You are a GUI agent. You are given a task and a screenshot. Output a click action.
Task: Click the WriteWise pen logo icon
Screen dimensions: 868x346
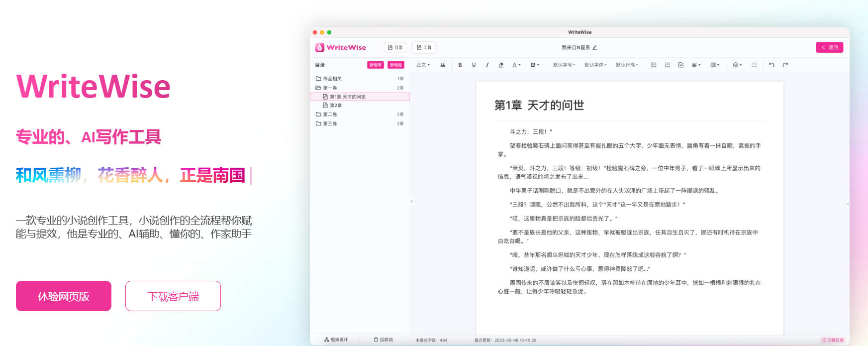click(320, 47)
